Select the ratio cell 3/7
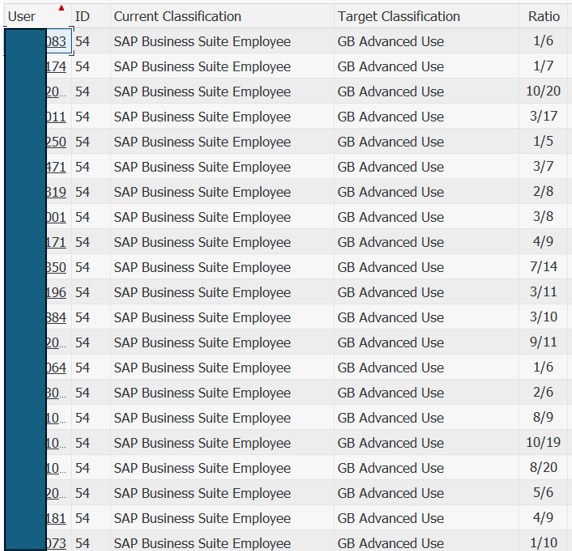572x551 pixels. pos(543,167)
